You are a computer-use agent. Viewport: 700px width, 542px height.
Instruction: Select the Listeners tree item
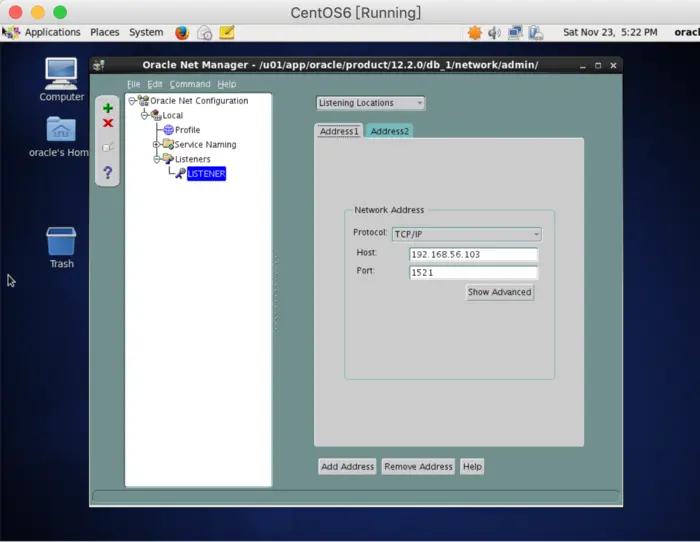pos(192,159)
